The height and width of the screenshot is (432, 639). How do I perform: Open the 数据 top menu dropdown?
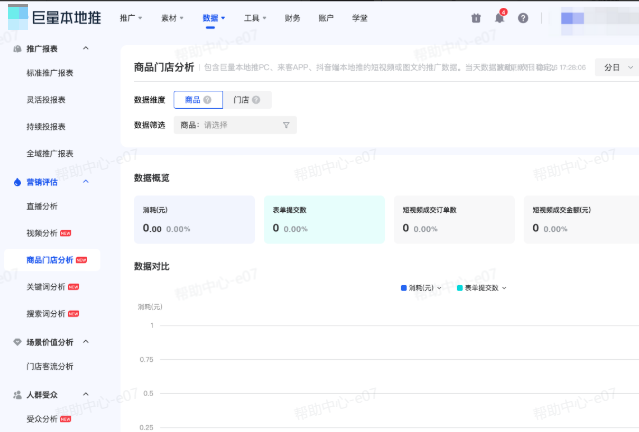pos(214,18)
